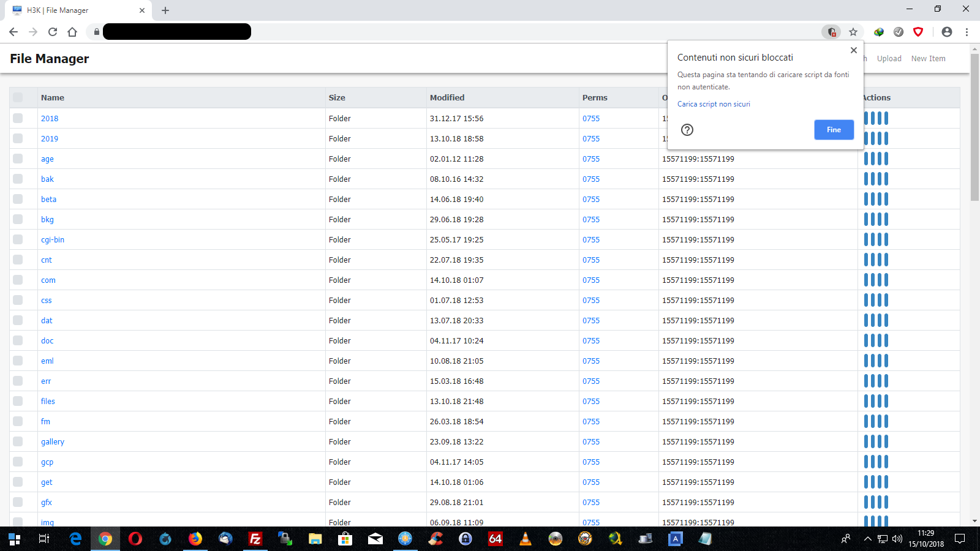The width and height of the screenshot is (980, 551).
Task: Launch VLC media player from taskbar
Action: [525, 539]
